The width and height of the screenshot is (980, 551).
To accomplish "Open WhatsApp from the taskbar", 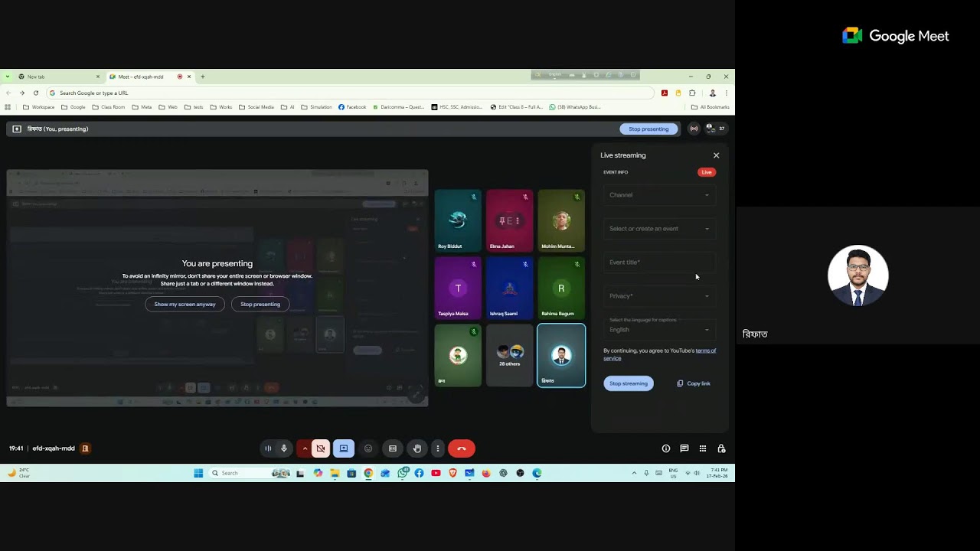I will (402, 473).
